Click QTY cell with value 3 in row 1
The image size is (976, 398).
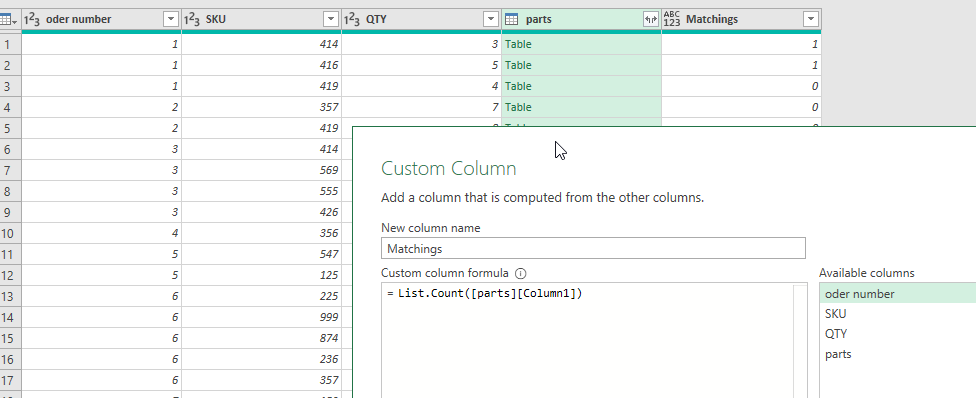click(x=421, y=44)
